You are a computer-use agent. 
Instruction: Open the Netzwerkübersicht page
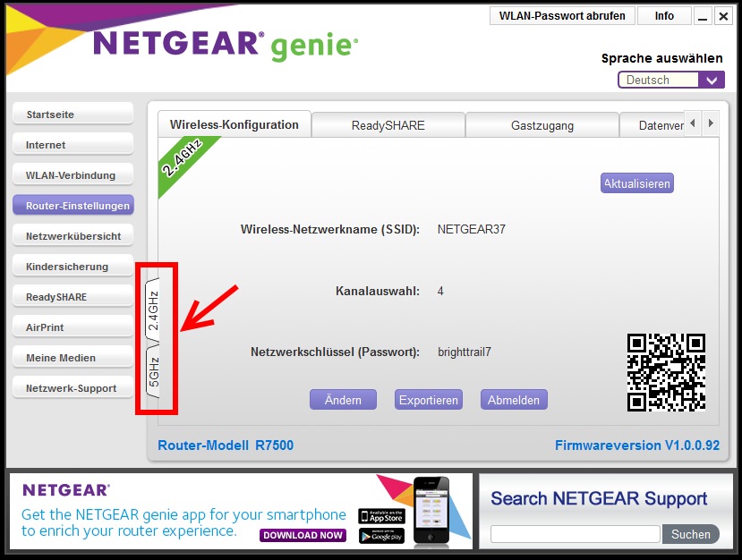click(x=72, y=235)
